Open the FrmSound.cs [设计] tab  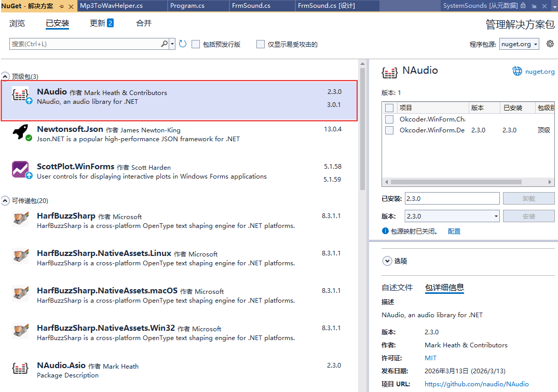click(337, 6)
